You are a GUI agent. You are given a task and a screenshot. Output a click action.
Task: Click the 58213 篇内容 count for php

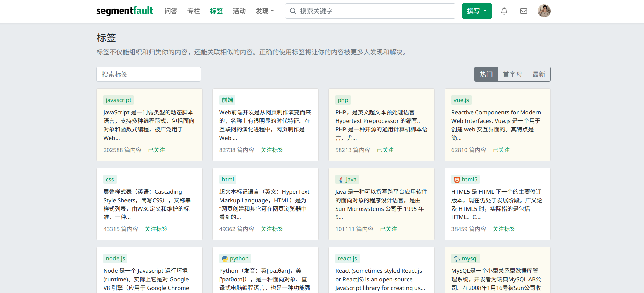(353, 150)
